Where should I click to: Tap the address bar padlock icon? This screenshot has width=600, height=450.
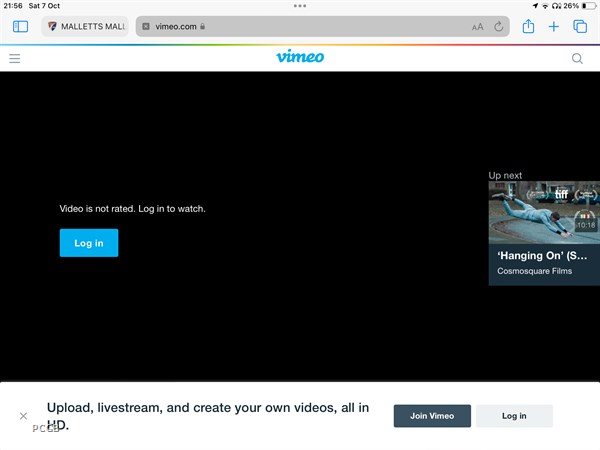202,26
